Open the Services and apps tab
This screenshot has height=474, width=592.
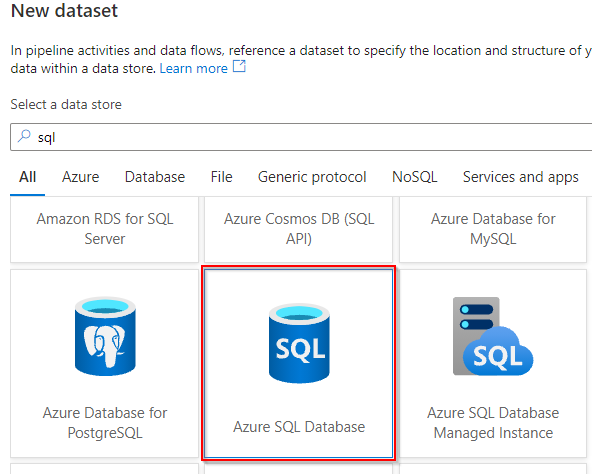(x=521, y=177)
